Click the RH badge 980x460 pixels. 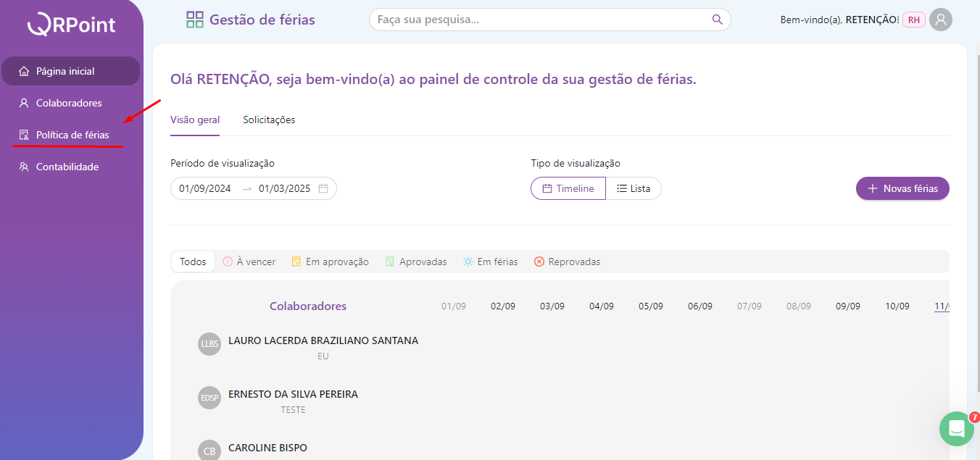pos(913,20)
